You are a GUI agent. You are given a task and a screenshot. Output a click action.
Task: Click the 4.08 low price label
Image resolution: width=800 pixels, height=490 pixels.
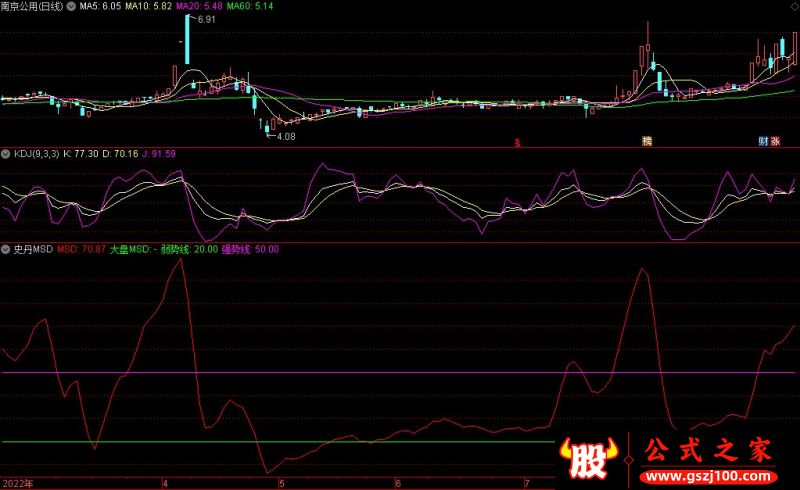[286, 136]
